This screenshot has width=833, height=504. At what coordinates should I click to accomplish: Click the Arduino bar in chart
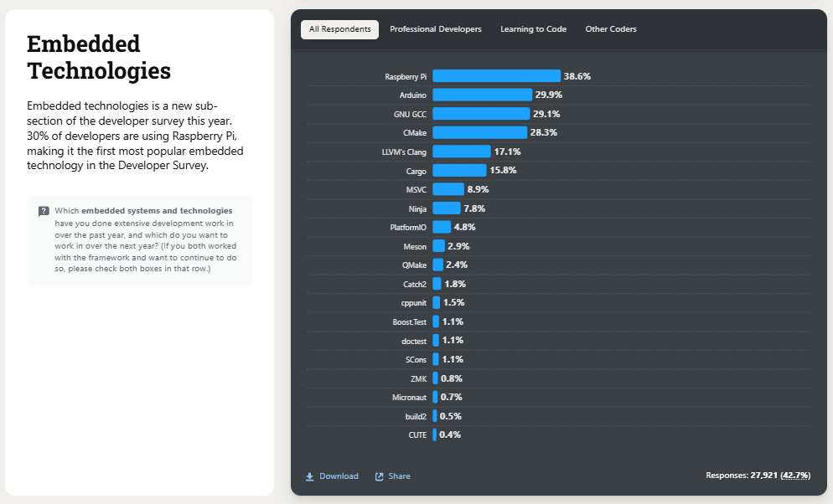pyautogui.click(x=482, y=95)
